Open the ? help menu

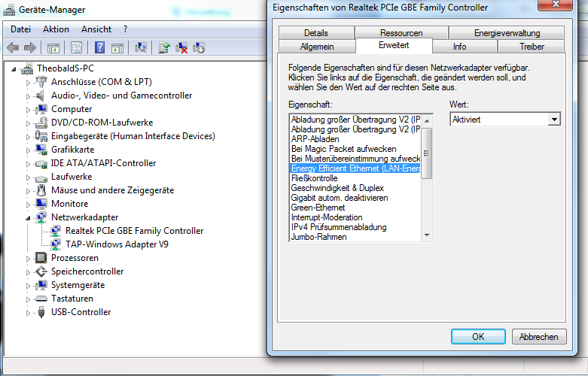click(125, 29)
